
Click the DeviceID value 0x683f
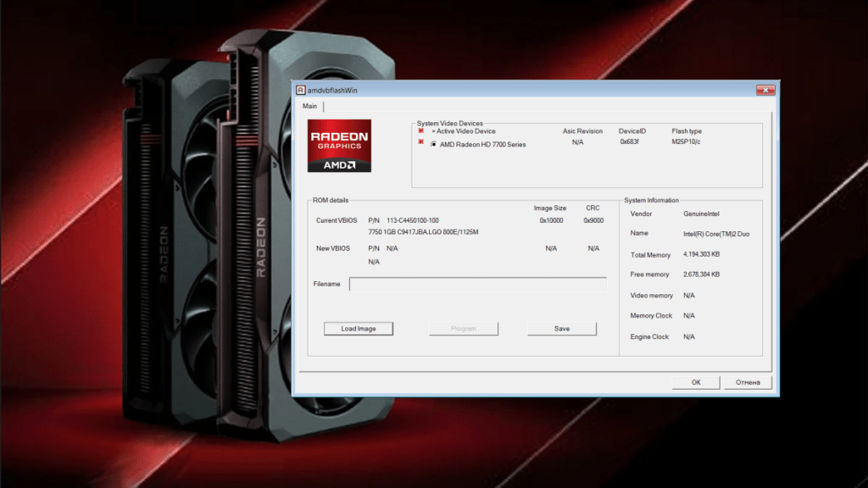pos(630,142)
